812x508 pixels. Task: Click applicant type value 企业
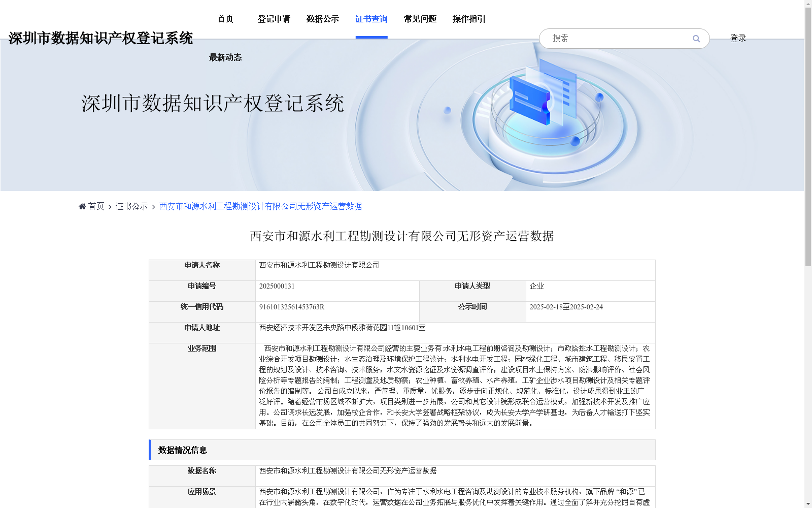pyautogui.click(x=536, y=286)
